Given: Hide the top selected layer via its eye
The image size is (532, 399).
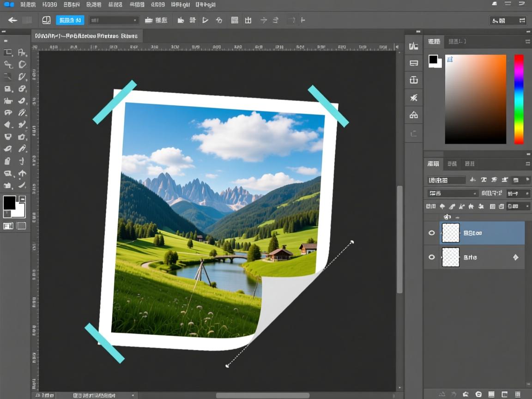Looking at the screenshot, I should [430, 233].
